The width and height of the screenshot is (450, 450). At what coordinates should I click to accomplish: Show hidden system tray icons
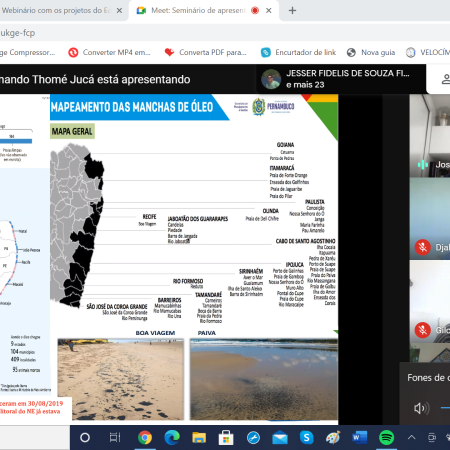pyautogui.click(x=412, y=437)
